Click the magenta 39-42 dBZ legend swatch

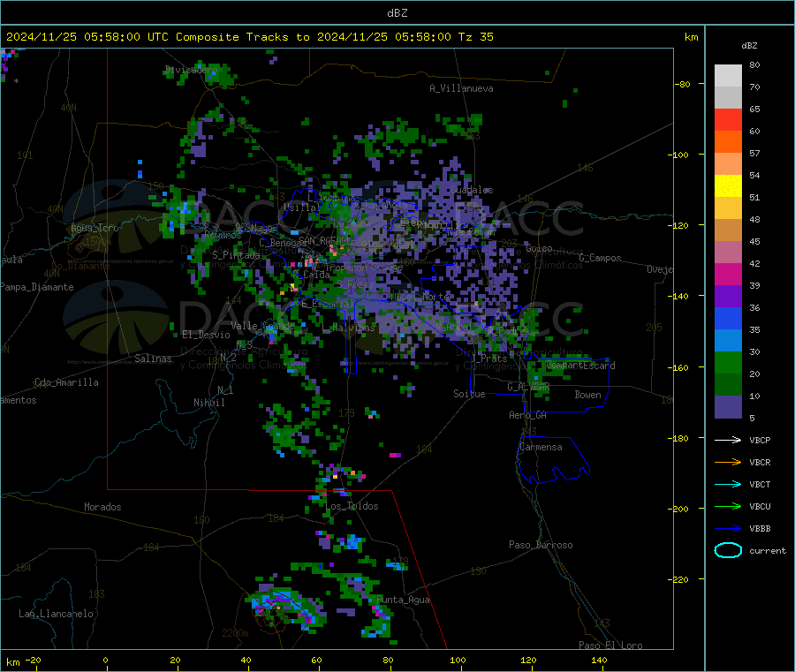tap(728, 274)
